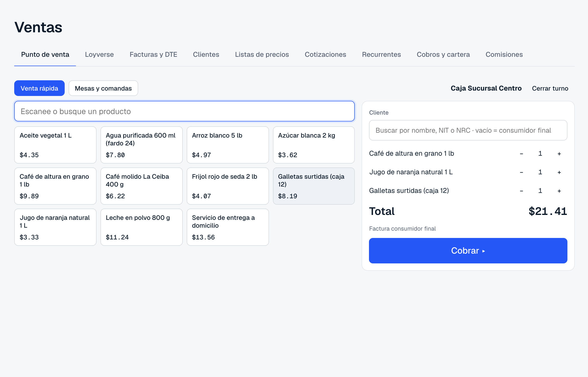Click the Cerrar turno link

tap(550, 88)
